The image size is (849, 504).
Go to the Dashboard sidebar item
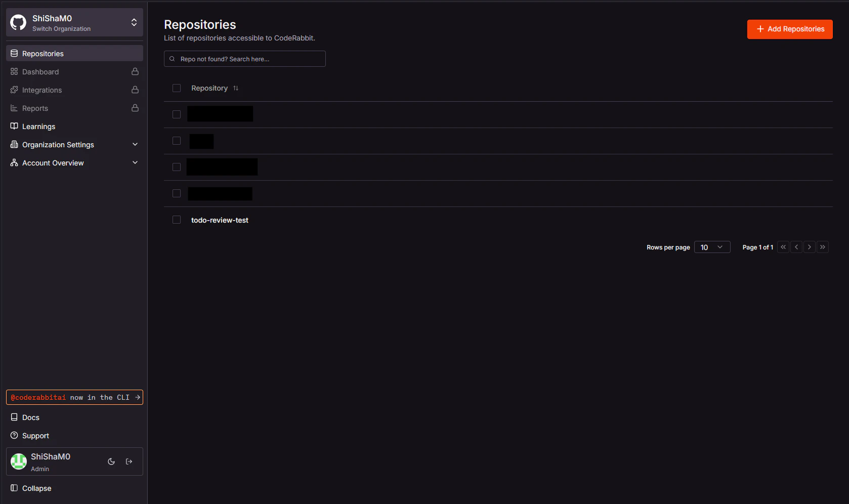click(74, 71)
